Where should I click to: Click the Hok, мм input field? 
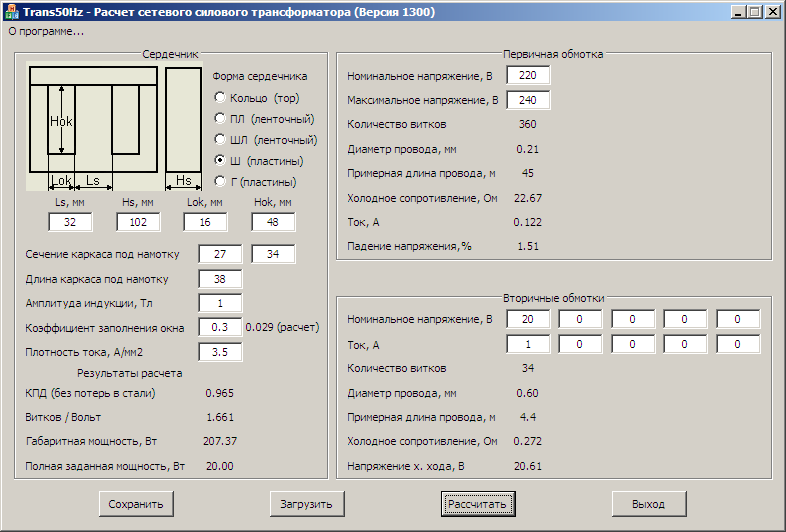(273, 222)
